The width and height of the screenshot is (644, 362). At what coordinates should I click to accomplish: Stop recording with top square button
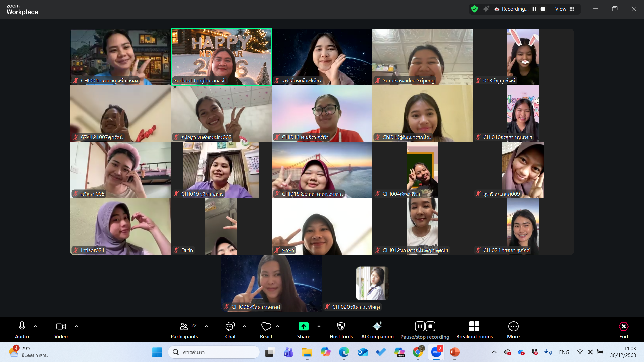point(543,9)
